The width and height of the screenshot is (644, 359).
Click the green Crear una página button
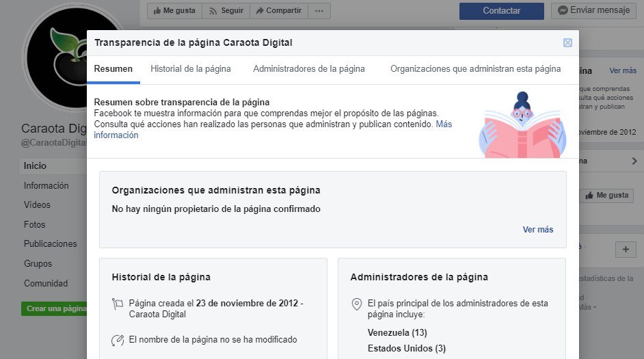pyautogui.click(x=54, y=308)
